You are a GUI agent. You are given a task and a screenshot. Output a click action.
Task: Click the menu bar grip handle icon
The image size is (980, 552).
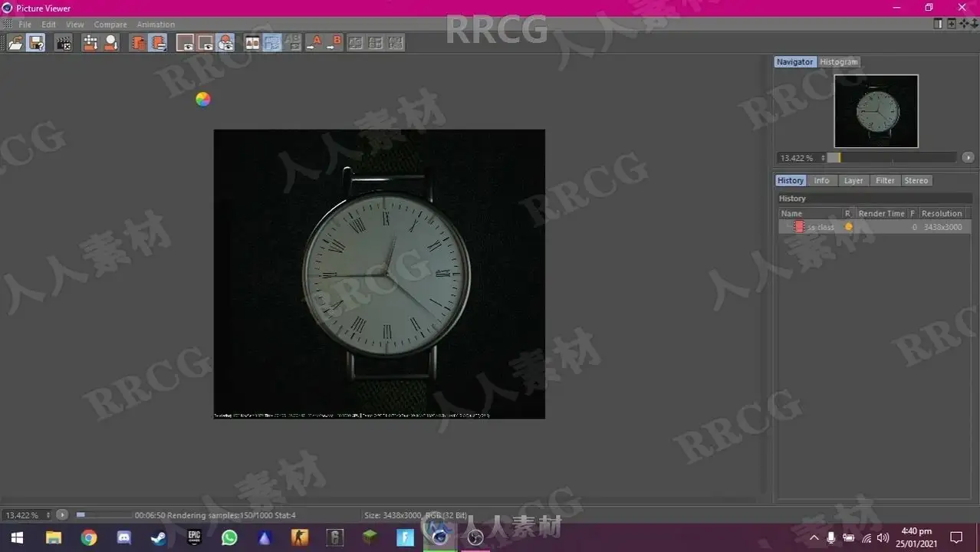8,25
